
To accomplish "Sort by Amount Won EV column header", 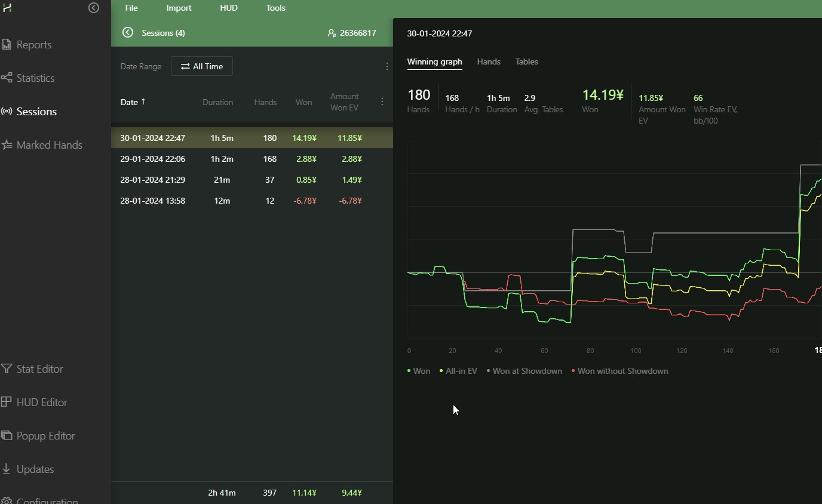I will tap(345, 102).
